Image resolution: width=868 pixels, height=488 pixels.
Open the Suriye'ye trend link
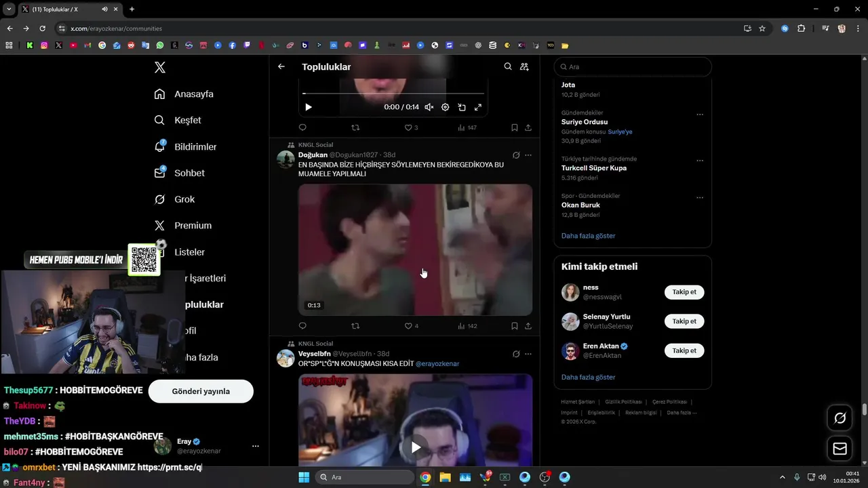pos(620,131)
